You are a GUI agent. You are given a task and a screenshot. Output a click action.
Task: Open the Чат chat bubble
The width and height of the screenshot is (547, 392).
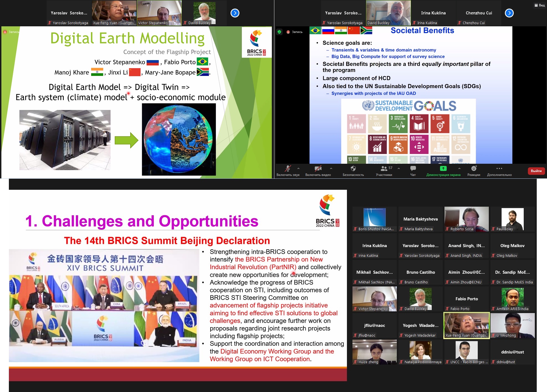tap(413, 168)
